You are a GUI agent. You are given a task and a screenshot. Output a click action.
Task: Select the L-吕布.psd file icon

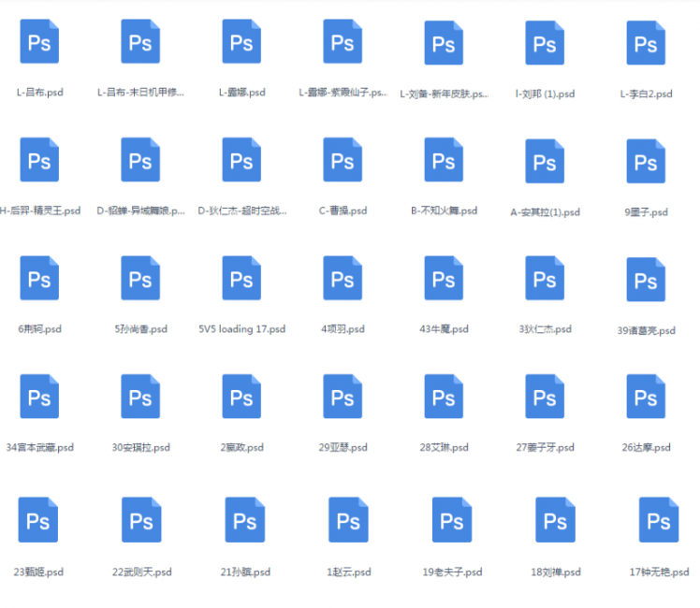point(39,41)
